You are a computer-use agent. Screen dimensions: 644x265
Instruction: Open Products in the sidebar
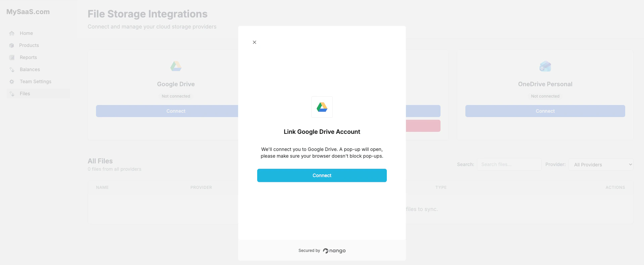pyautogui.click(x=38, y=45)
